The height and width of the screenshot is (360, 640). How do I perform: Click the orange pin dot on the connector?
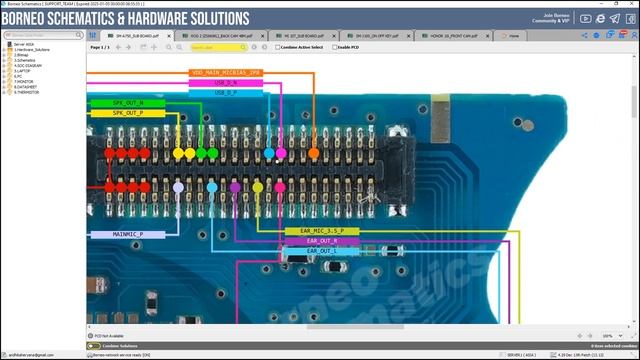pyautogui.click(x=313, y=153)
